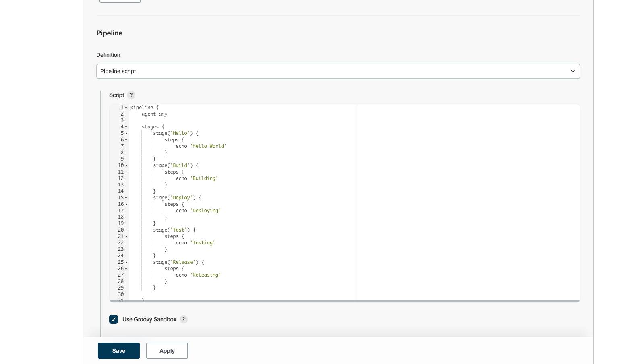Collapse the stages block at line 4
Viewport: 638px width, 364px height.
pyautogui.click(x=126, y=127)
